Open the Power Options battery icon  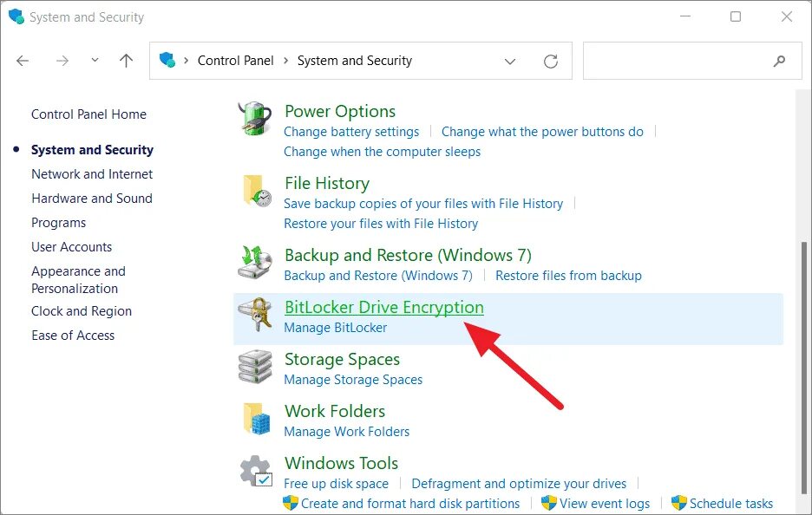(255, 119)
